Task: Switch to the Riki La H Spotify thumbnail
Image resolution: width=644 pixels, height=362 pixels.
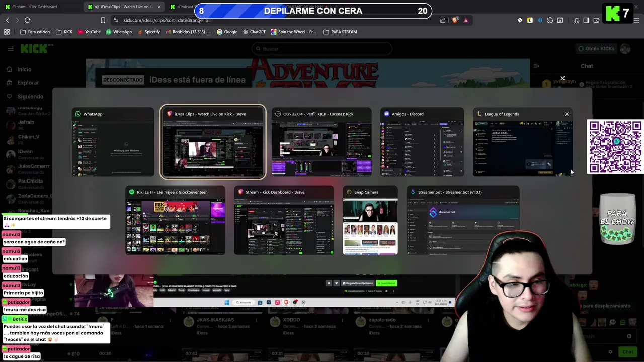Action: [176, 220]
